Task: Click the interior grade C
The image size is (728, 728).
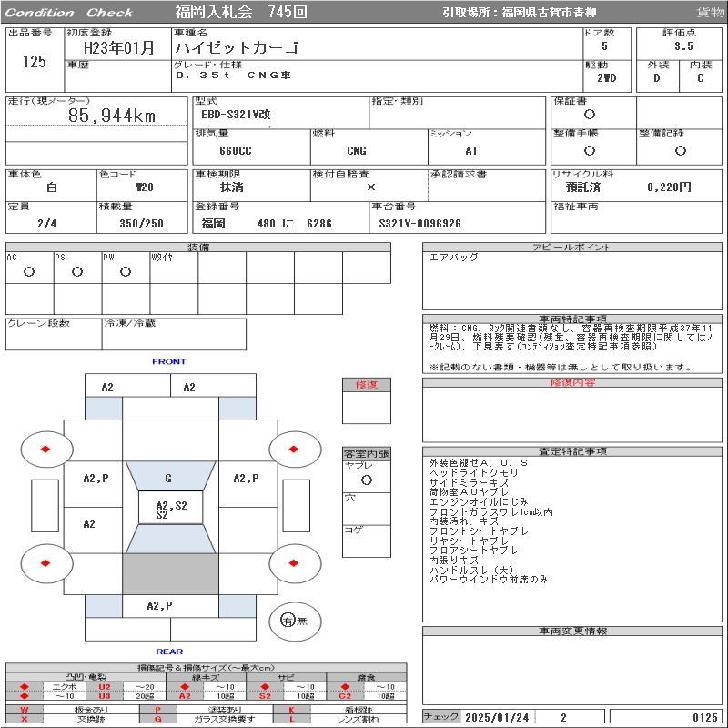Action: 701,78
